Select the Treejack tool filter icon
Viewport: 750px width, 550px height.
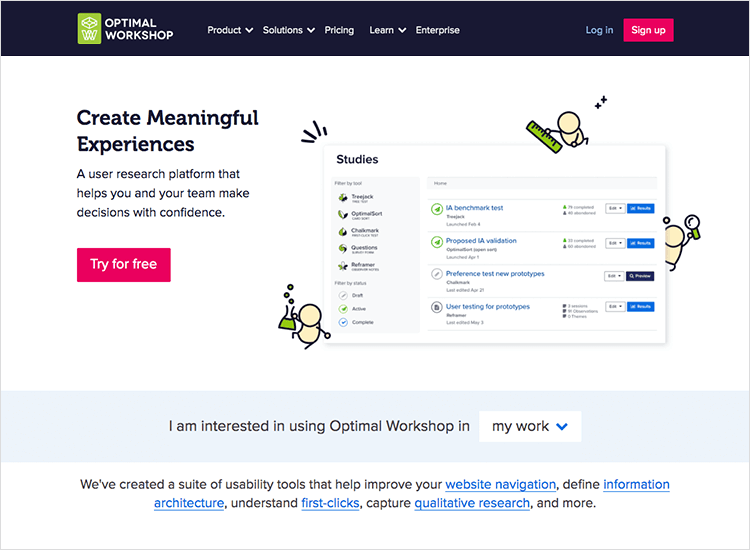[343, 198]
